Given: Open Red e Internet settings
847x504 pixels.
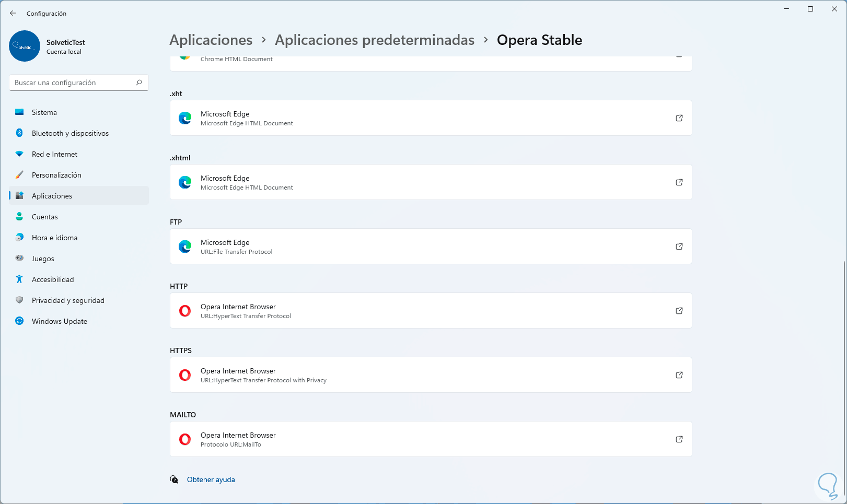Looking at the screenshot, I should point(54,154).
